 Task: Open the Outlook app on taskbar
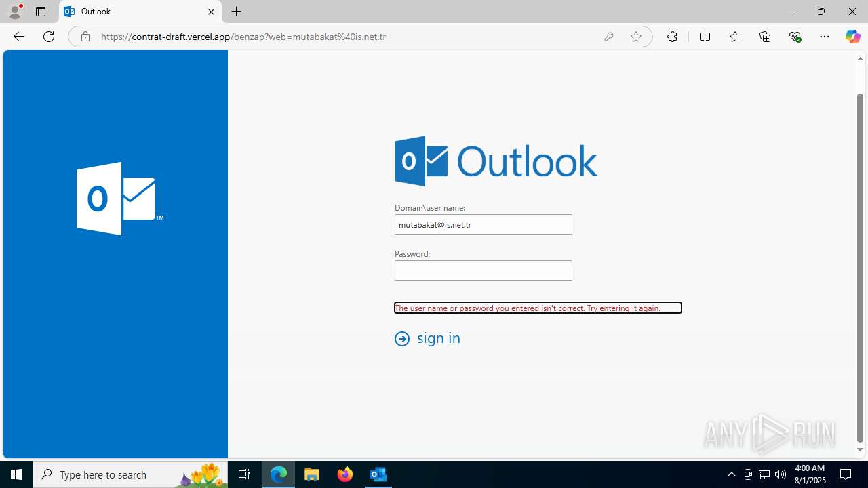click(378, 474)
